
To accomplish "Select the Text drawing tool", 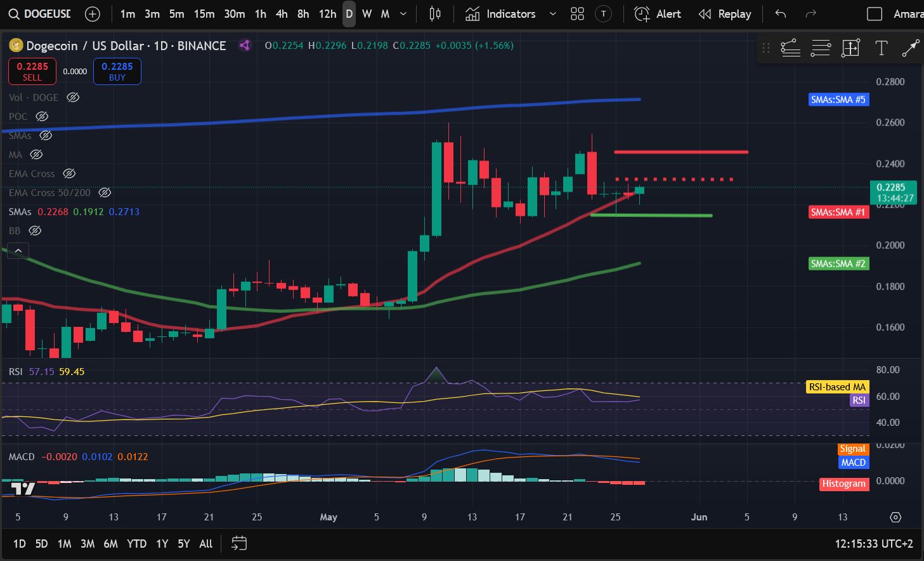I will tap(881, 48).
